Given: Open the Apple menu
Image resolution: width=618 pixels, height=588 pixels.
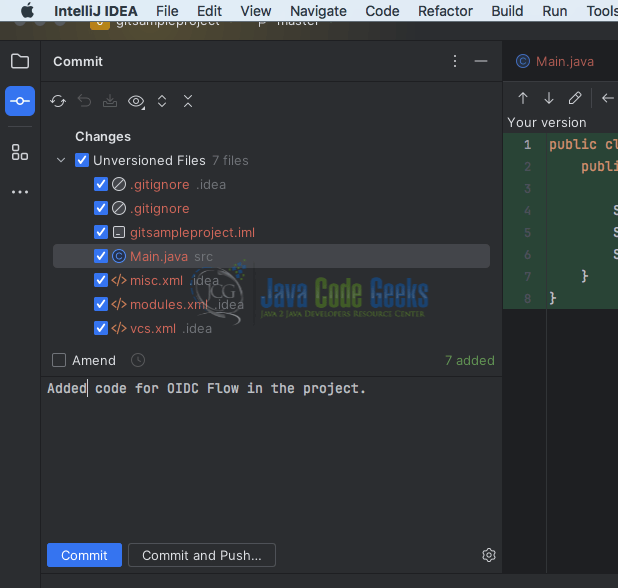Looking at the screenshot, I should coord(27,11).
